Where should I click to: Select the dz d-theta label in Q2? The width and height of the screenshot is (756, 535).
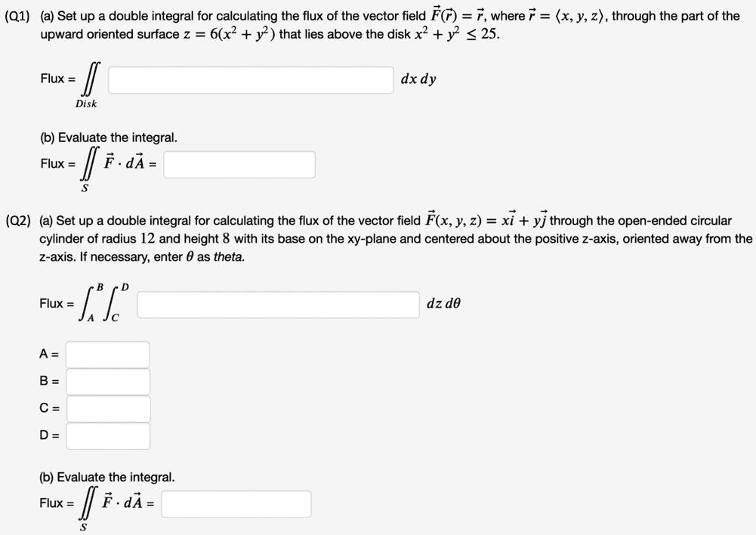tap(443, 304)
